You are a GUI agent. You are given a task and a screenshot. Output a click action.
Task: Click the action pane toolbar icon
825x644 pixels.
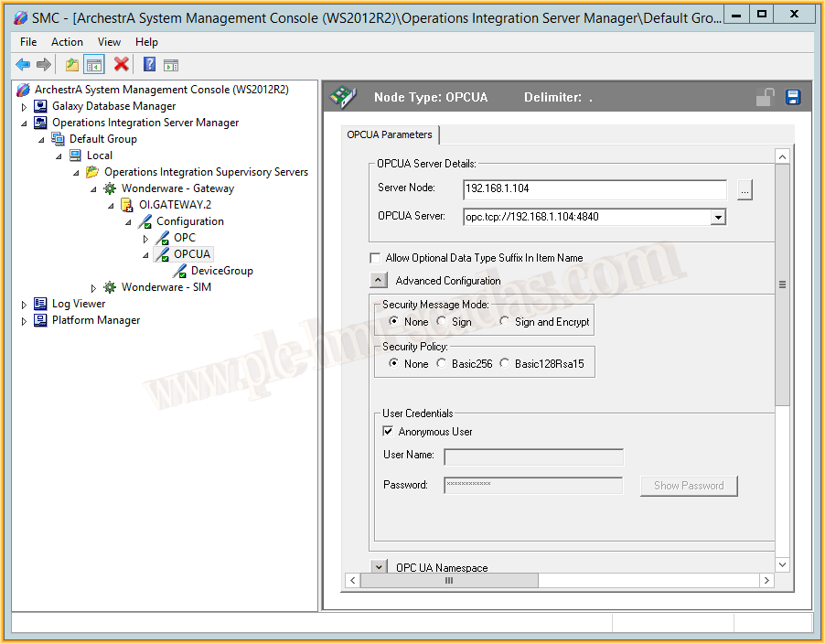pyautogui.click(x=171, y=64)
